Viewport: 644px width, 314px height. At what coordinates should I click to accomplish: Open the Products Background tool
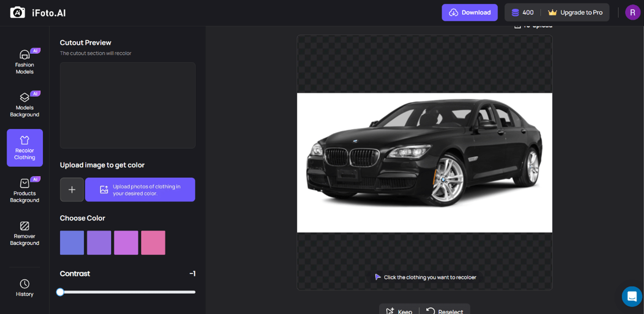[24, 190]
